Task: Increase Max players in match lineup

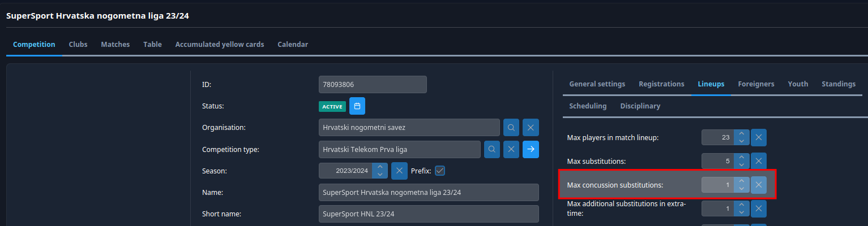Action: (741, 134)
